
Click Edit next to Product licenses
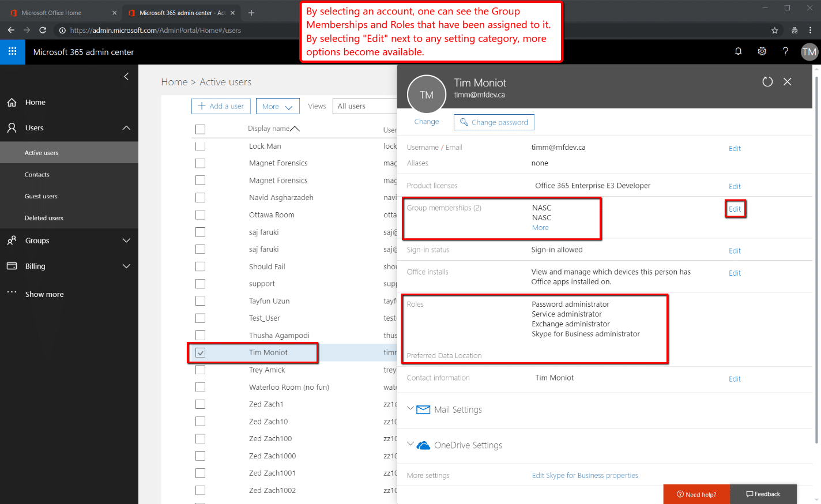tap(735, 186)
